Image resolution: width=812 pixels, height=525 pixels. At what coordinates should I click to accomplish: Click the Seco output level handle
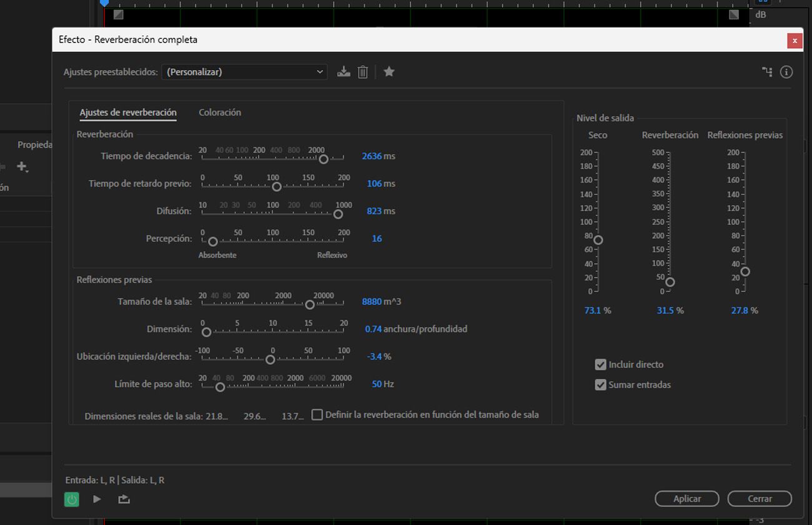tap(598, 239)
